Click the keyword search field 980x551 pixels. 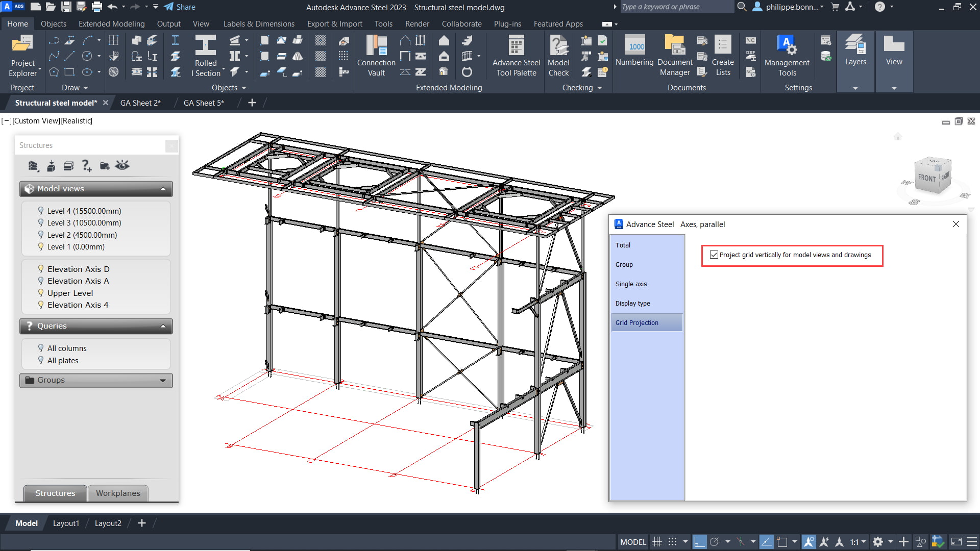(676, 7)
